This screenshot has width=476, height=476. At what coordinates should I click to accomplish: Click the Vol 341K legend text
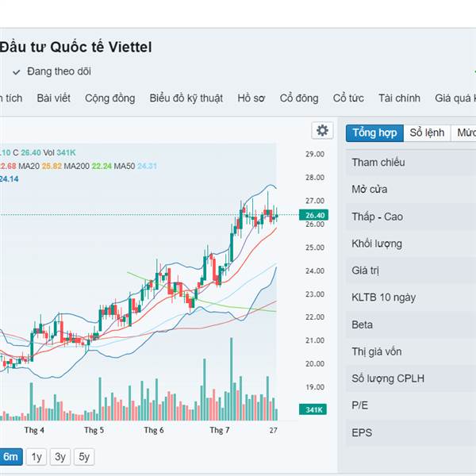[x=59, y=152]
